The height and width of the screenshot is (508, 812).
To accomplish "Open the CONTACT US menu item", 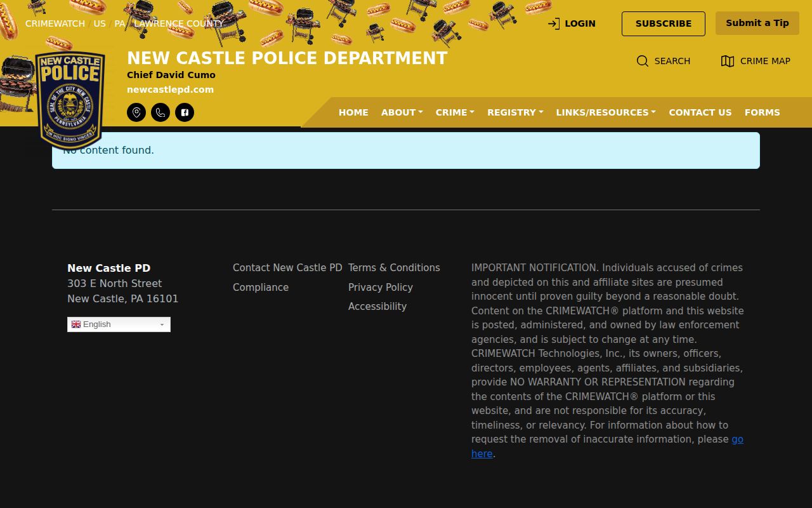I will [700, 112].
